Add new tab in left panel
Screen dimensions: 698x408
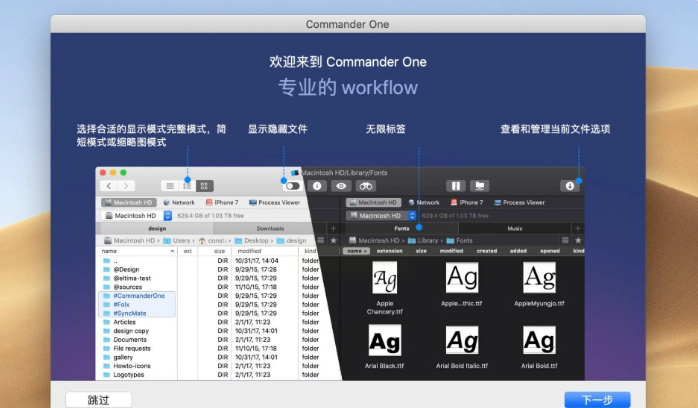pyautogui.click(x=333, y=228)
